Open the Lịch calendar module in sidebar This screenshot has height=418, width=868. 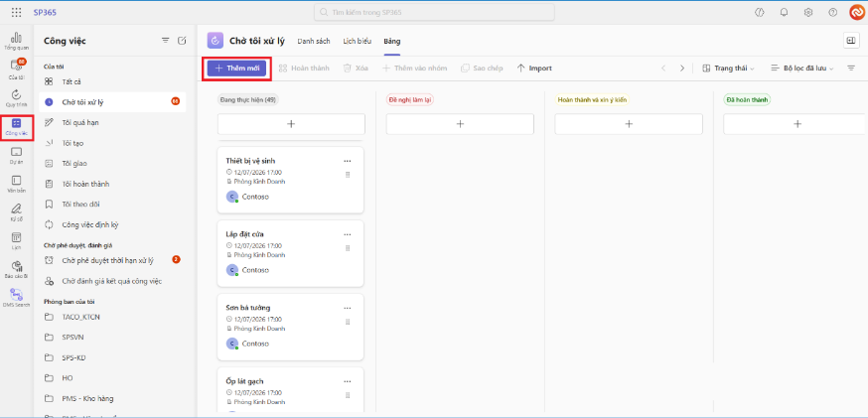pyautogui.click(x=16, y=240)
